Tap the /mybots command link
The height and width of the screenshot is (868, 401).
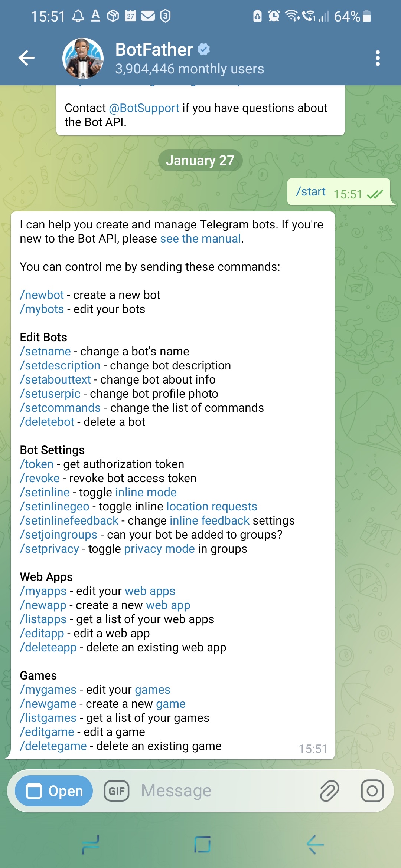click(42, 309)
